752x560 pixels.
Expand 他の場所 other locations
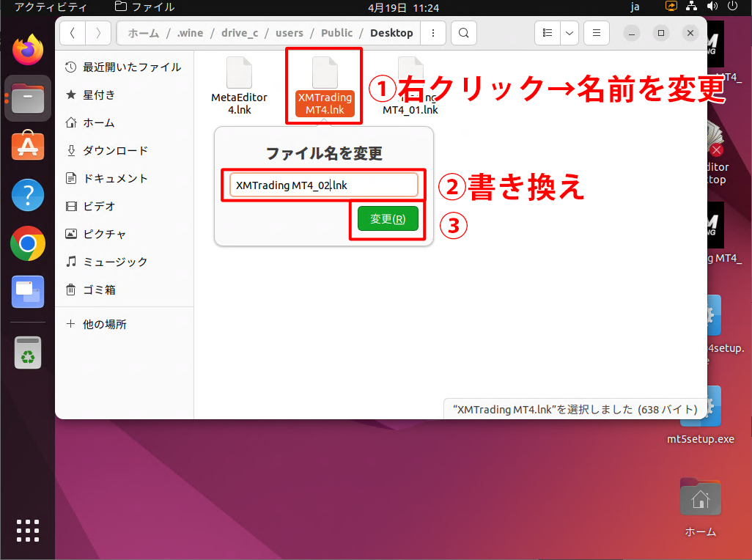(x=104, y=324)
